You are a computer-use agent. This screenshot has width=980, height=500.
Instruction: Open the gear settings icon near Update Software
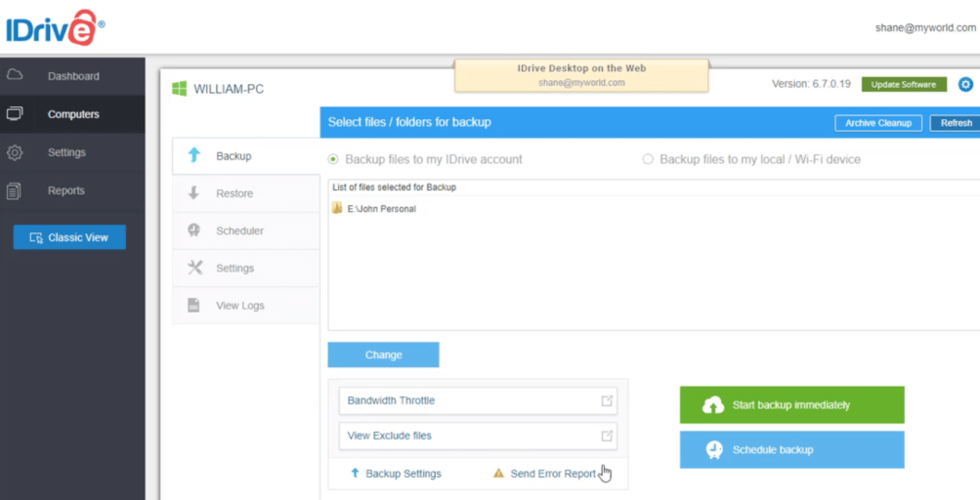965,84
